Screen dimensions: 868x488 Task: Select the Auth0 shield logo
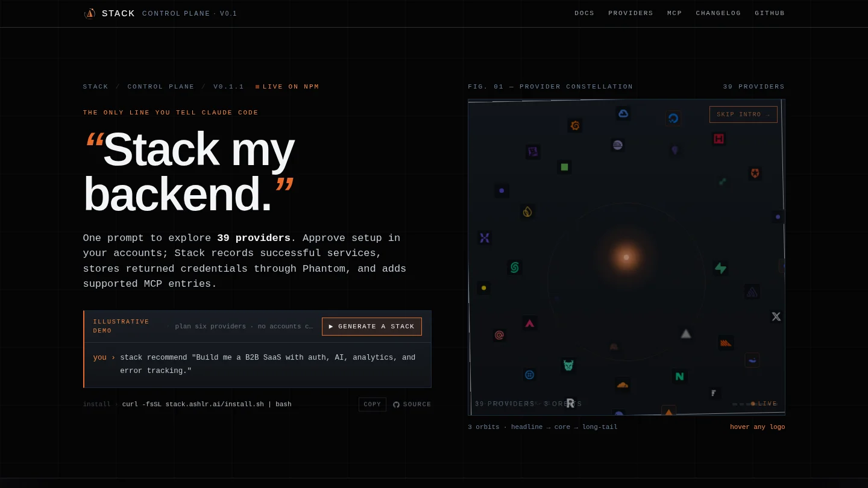coord(755,173)
